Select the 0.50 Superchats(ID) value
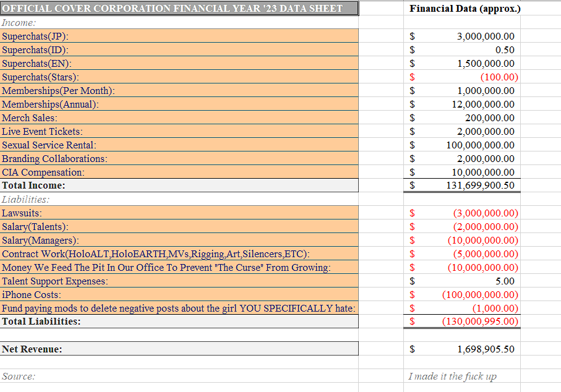The width and height of the screenshot is (561, 392). [x=505, y=49]
